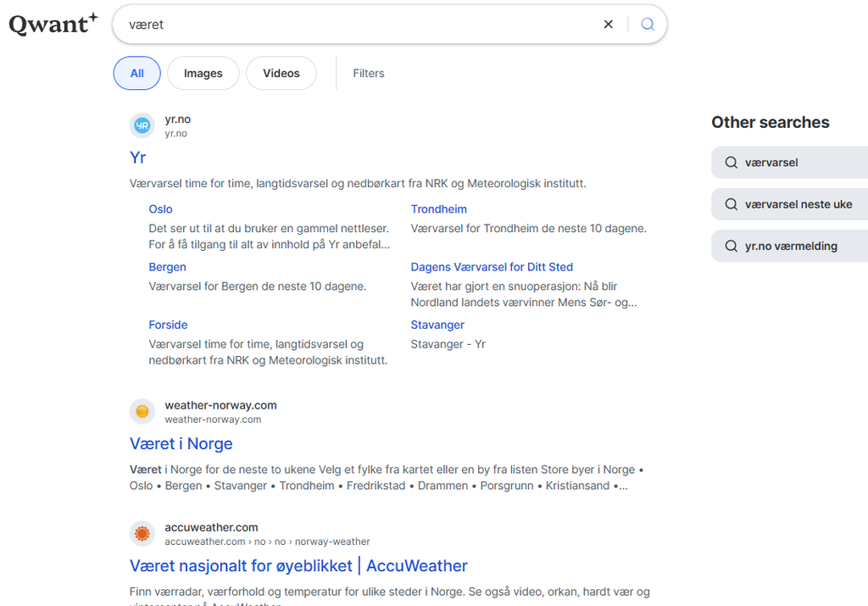Open the Filters options
This screenshot has width=868, height=606.
pyautogui.click(x=369, y=73)
